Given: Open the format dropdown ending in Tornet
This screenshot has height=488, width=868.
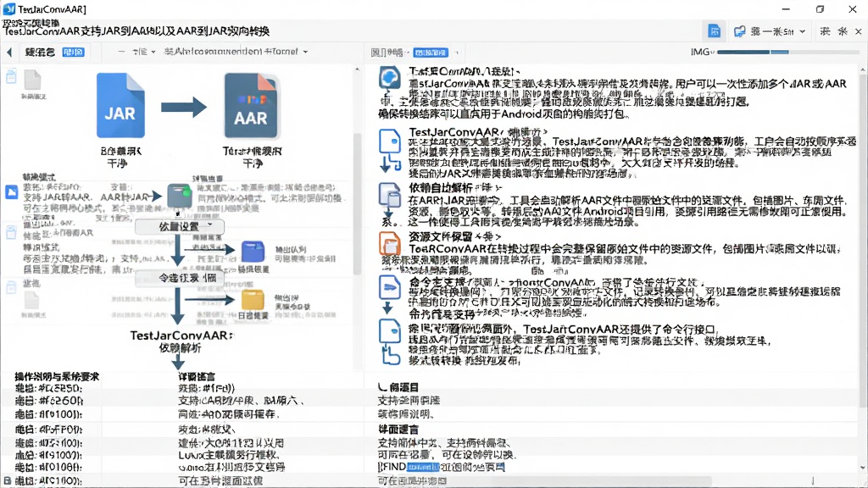Looking at the screenshot, I should 305,52.
